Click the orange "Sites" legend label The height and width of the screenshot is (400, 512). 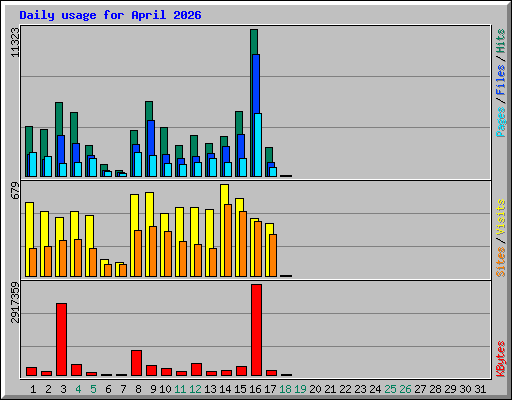(x=501, y=262)
